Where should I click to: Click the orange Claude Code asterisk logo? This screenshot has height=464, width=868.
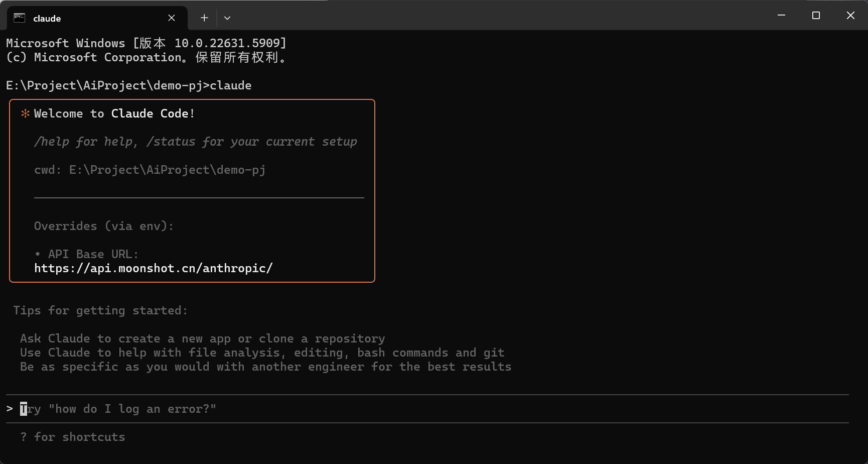tap(25, 113)
